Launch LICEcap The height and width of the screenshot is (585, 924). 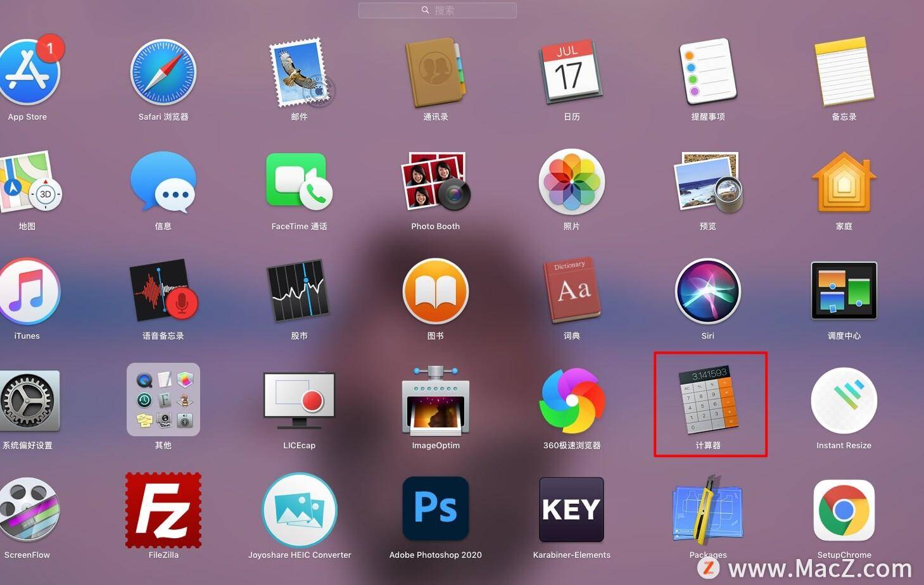(x=299, y=401)
